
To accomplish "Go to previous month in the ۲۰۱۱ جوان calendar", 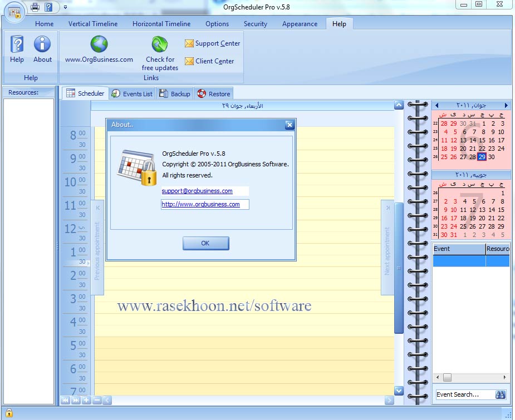I will point(436,105).
